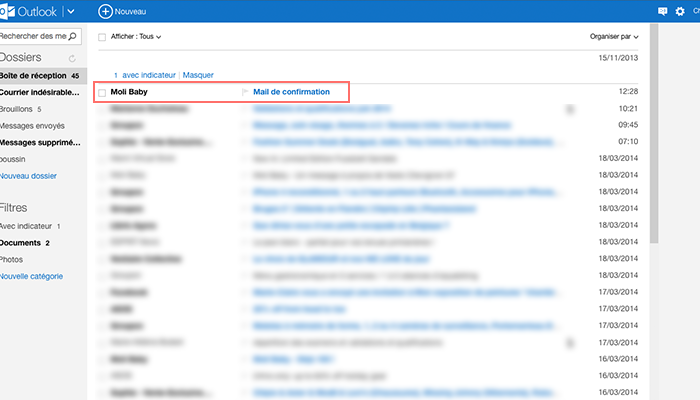
Task: Focus the Rechercher des messages field
Action: (x=40, y=36)
